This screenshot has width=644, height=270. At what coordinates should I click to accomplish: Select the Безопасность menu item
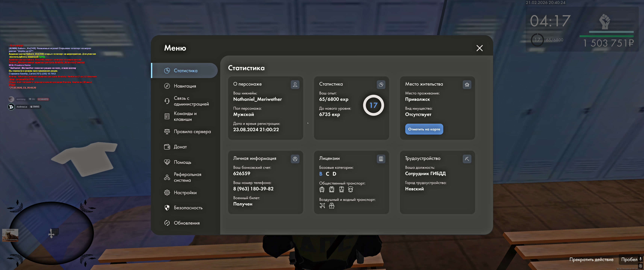(188, 208)
